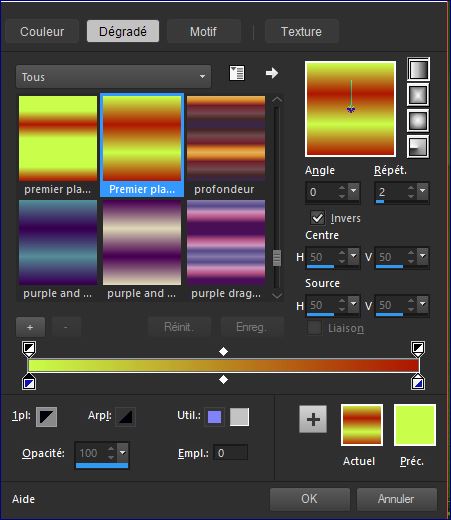Confirm with the OK button
Image resolution: width=451 pixels, height=520 pixels.
tap(310, 499)
